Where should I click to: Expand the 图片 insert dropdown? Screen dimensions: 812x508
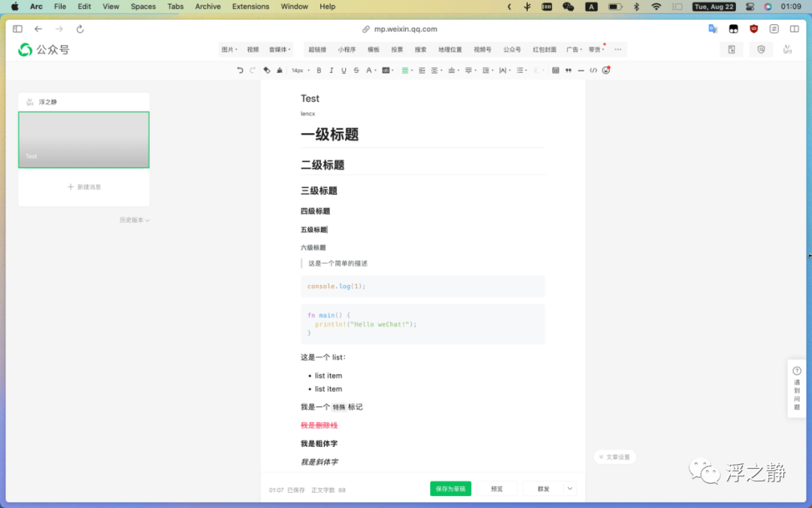pyautogui.click(x=229, y=50)
